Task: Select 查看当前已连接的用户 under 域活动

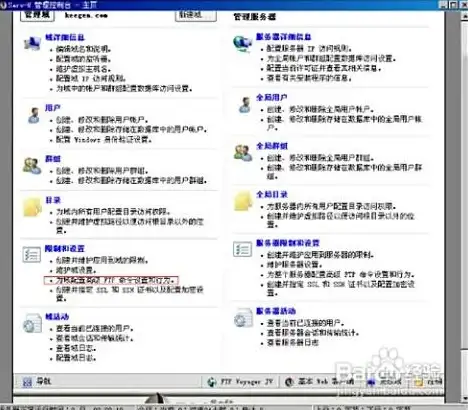Action: pos(94,329)
